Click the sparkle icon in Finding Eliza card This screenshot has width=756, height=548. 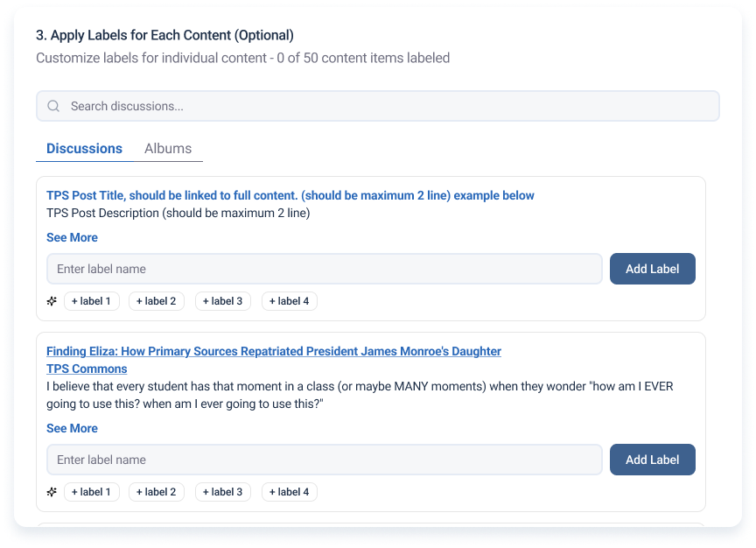coord(52,492)
